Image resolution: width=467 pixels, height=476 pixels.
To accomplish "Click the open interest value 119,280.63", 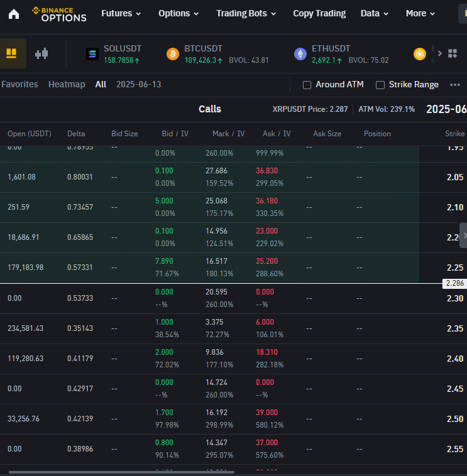I will [x=26, y=359].
